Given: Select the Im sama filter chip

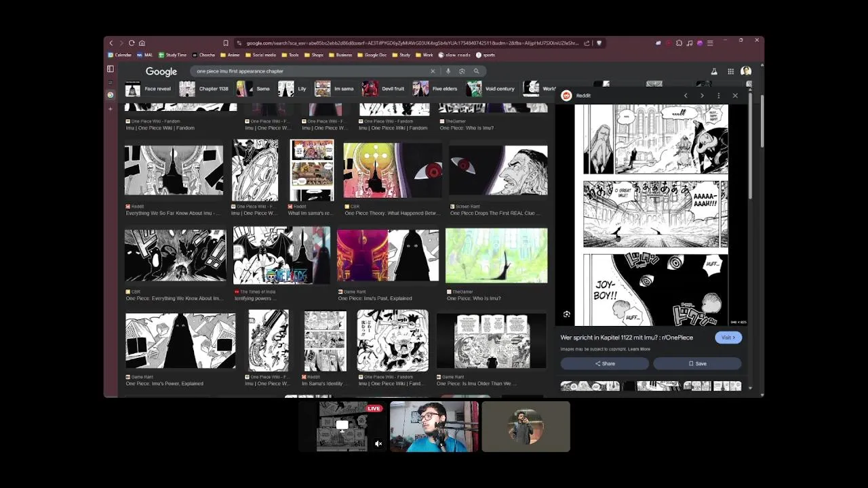Looking at the screenshot, I should click(x=335, y=89).
